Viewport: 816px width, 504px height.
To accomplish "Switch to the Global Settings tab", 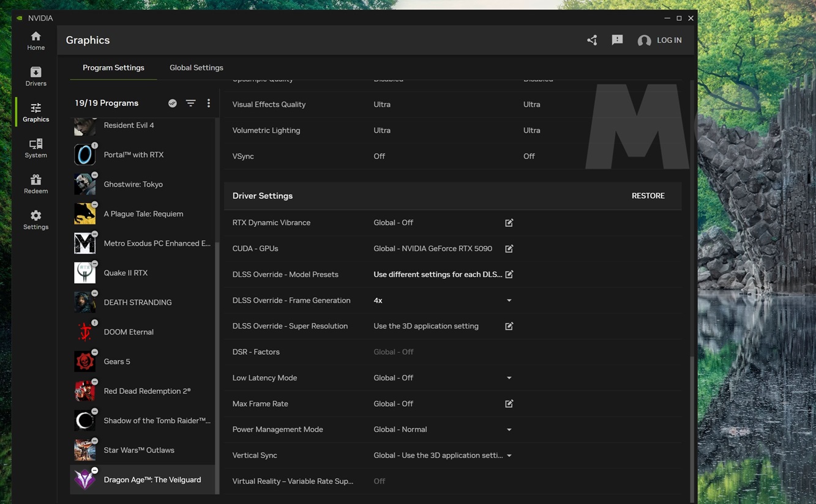I will pos(196,68).
